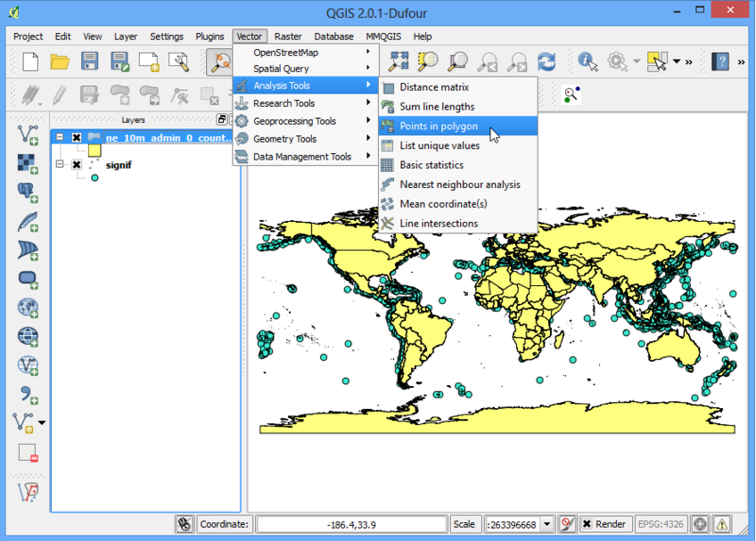The height and width of the screenshot is (541, 756).
Task: Toggle visibility of ne_10m_admin_0_count layer
Action: (x=76, y=137)
